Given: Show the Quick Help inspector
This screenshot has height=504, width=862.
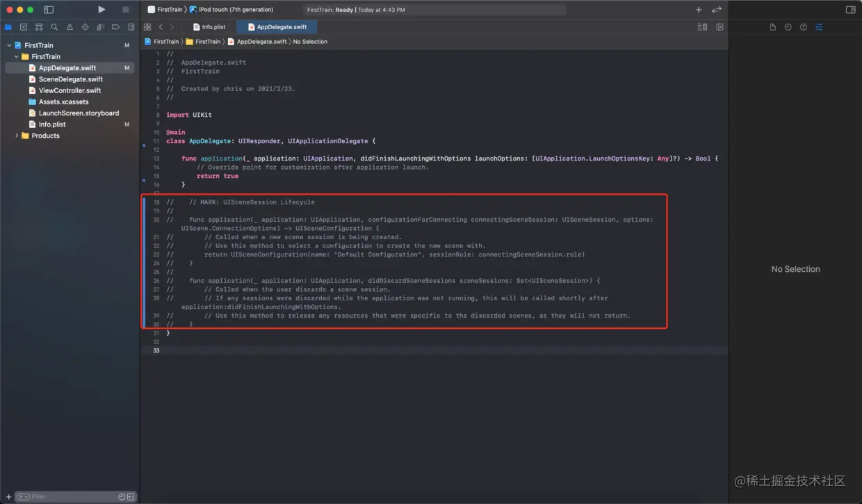Looking at the screenshot, I should point(803,27).
